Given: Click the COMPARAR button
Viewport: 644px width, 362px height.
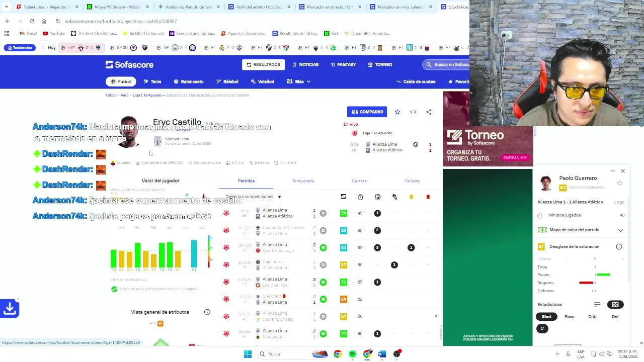Looking at the screenshot, I should [x=367, y=112].
